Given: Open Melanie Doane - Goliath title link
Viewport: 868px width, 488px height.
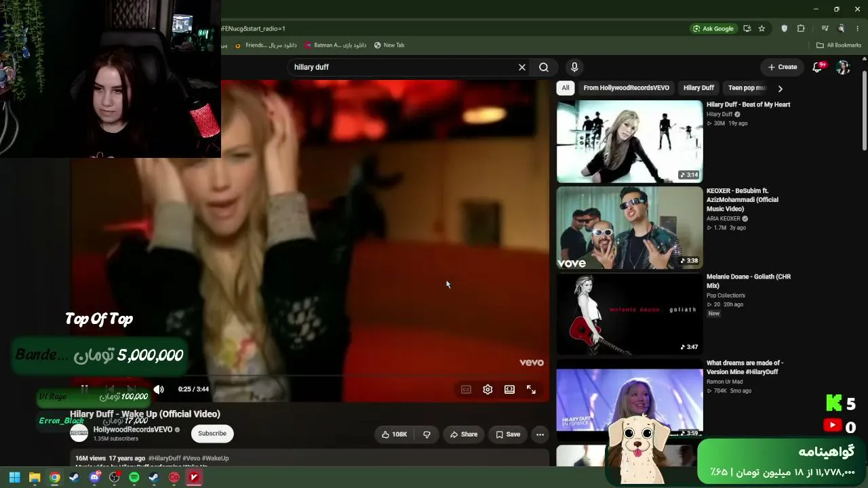Looking at the screenshot, I should point(749,281).
